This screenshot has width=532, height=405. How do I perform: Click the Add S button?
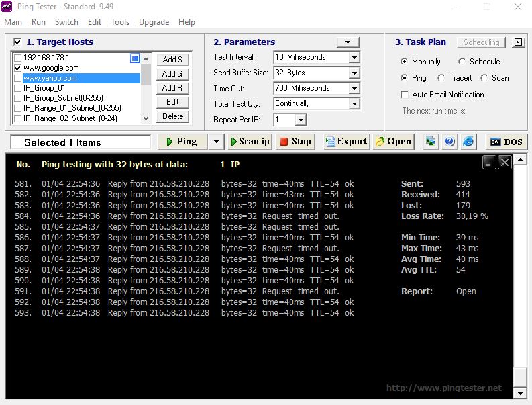[x=172, y=60]
